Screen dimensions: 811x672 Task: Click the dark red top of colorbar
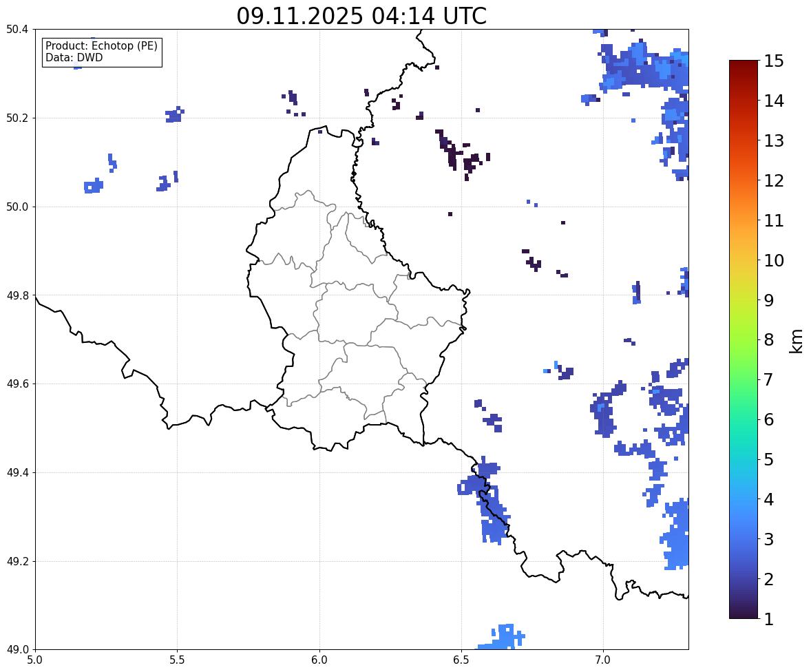744,65
